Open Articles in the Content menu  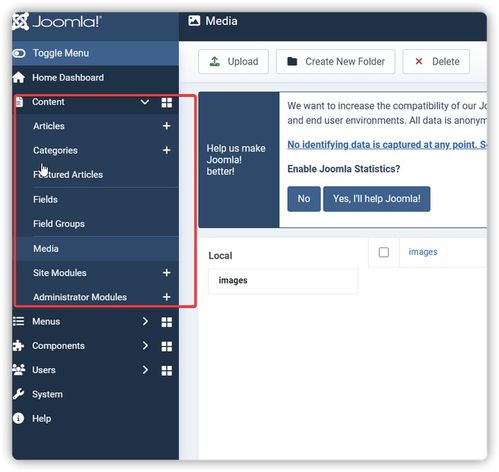[x=49, y=126]
